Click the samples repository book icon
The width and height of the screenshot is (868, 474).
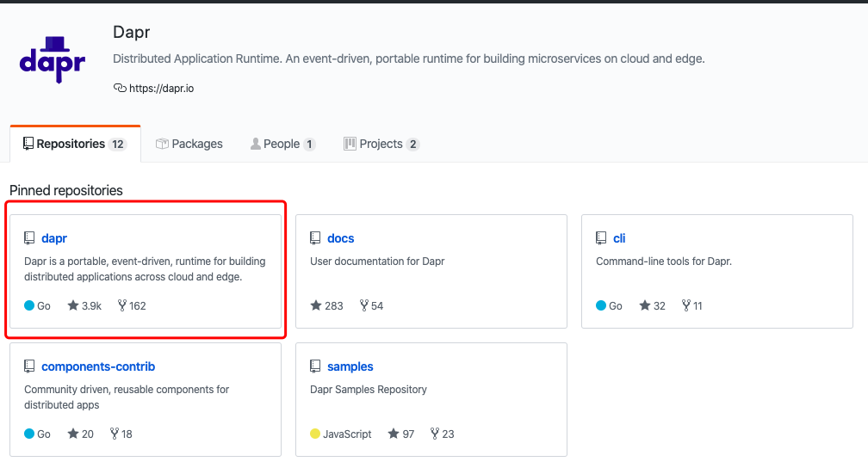[x=315, y=366]
